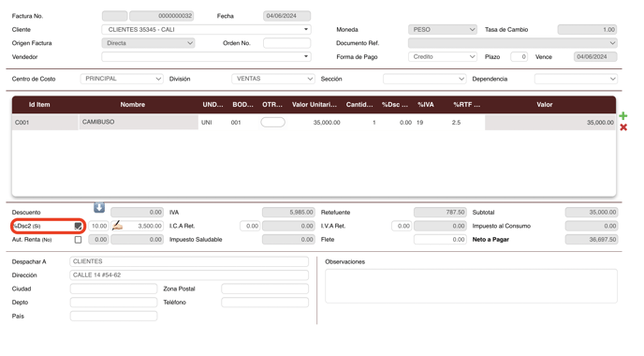Screen dimensions: 644x356
Task: Click the I.V.A Ret. percentage field
Action: 402,226
